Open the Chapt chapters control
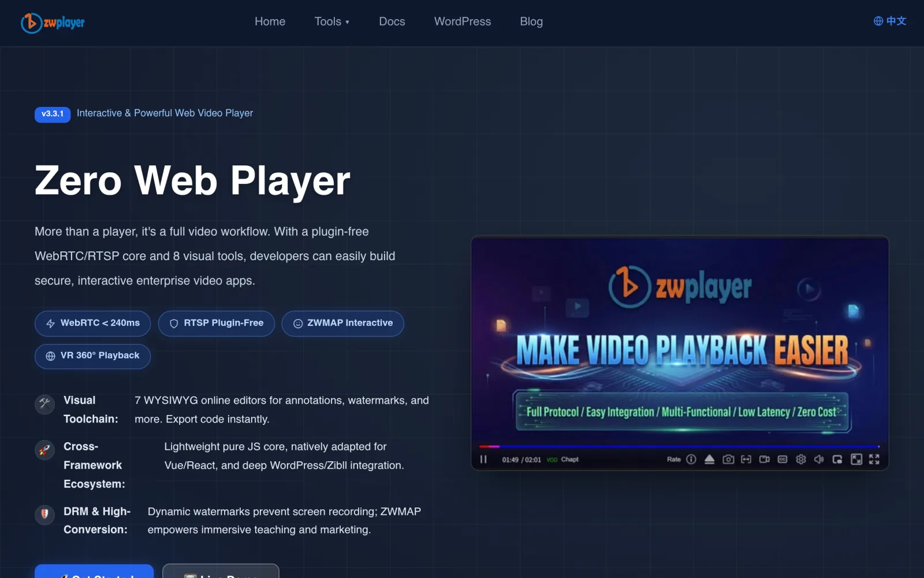Screen dimensions: 924x578 (569, 460)
